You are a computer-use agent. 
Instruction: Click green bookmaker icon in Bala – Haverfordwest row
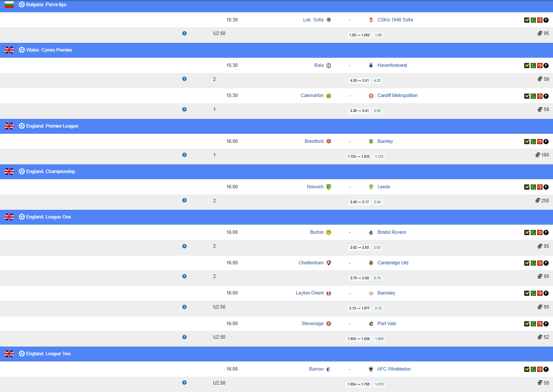pos(533,66)
